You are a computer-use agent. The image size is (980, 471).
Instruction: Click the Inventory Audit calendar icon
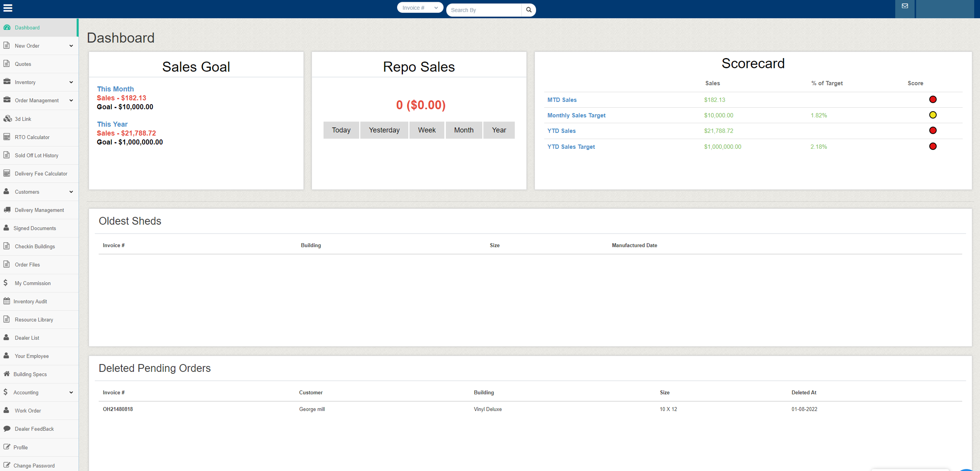point(7,301)
